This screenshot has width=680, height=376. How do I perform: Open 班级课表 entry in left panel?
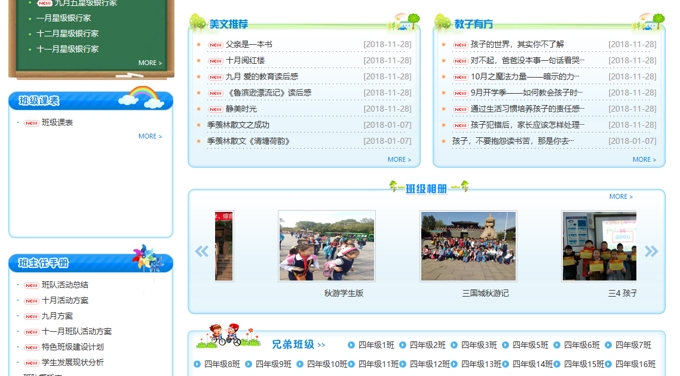(x=57, y=123)
